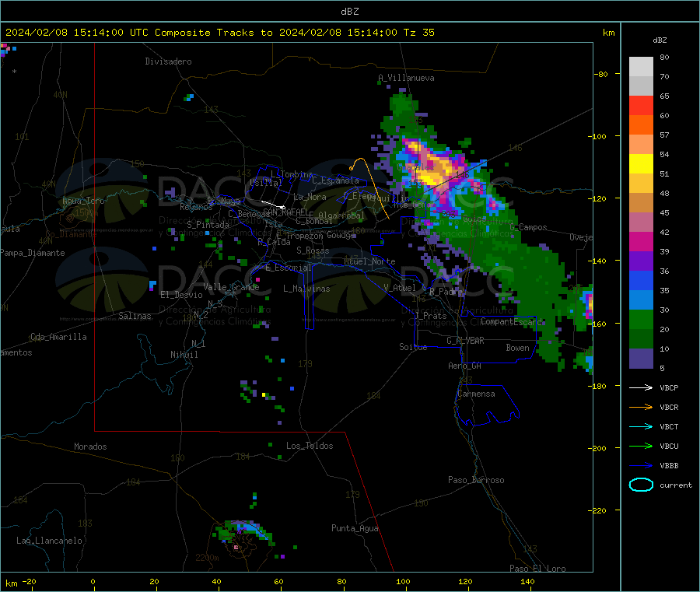The width and height of the screenshot is (700, 592).
Task: Click the 'Bowen' map label
Action: tap(517, 347)
